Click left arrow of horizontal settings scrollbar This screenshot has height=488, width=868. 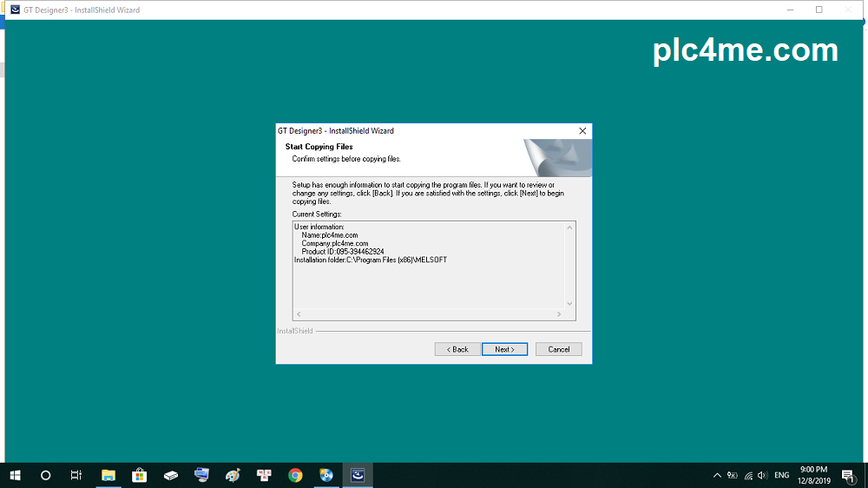(x=299, y=314)
